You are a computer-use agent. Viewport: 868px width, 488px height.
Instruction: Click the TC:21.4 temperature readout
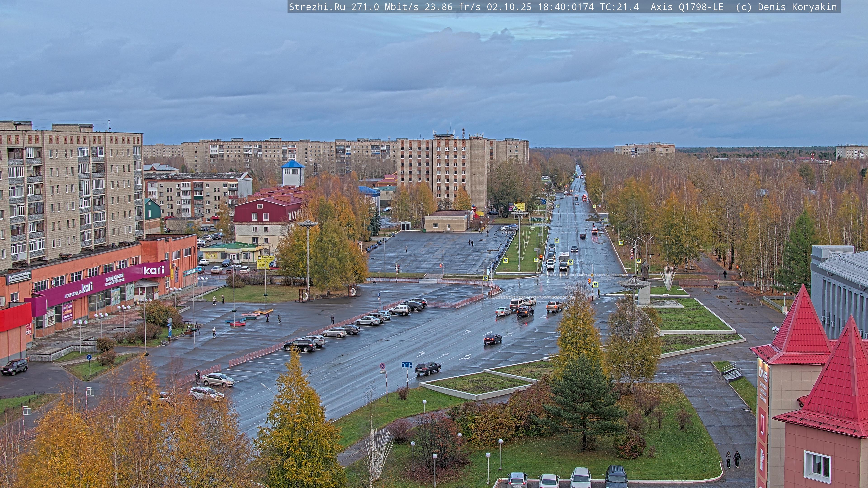pos(619,7)
